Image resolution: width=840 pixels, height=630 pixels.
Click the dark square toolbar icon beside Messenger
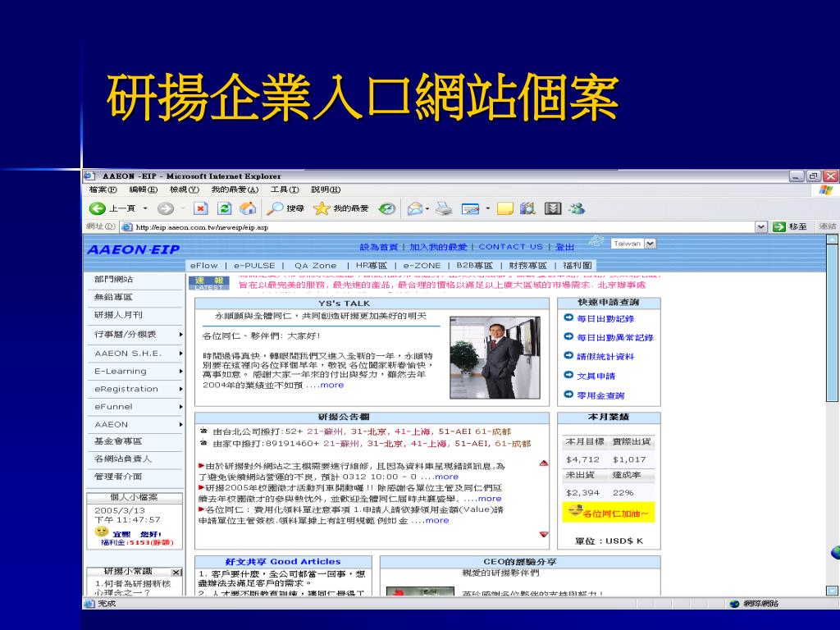(x=553, y=208)
